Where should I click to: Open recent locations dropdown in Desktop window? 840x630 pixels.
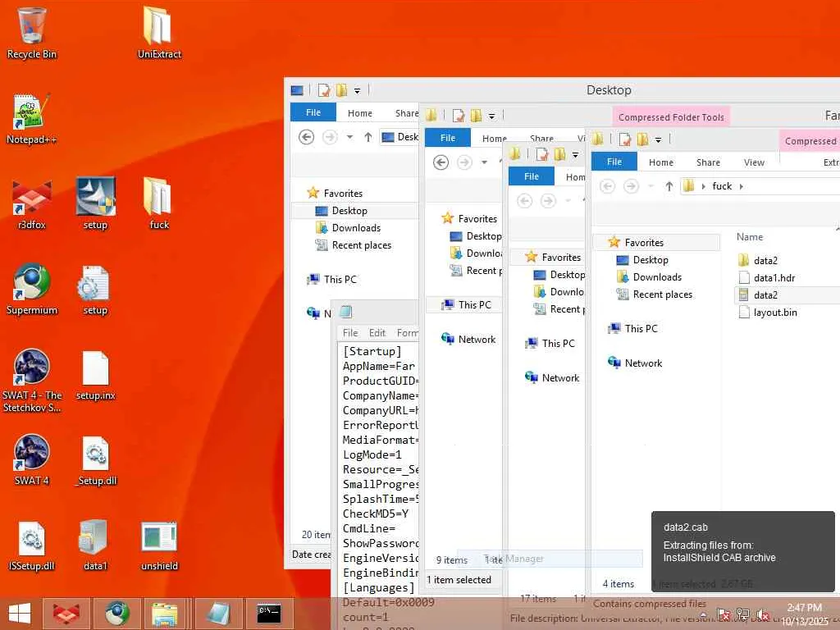tap(349, 137)
